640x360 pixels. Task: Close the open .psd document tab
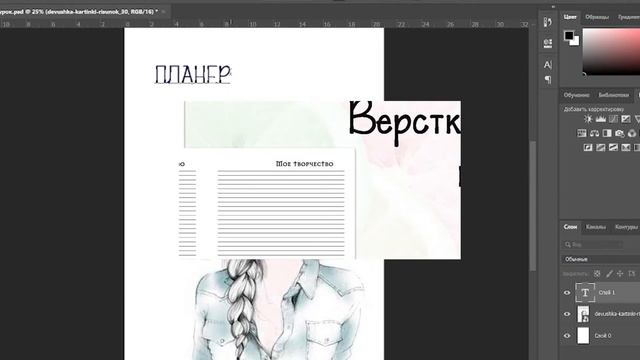click(x=164, y=12)
